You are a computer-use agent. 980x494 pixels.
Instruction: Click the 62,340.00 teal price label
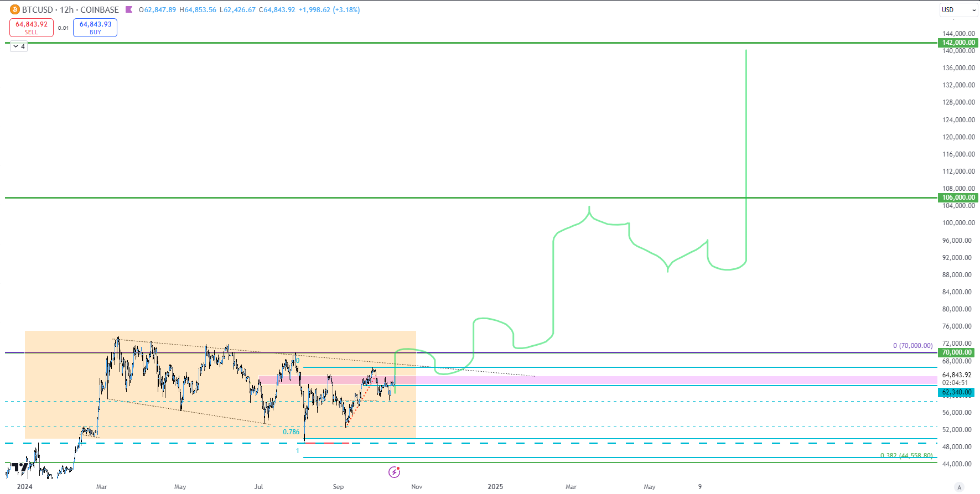[957, 392]
